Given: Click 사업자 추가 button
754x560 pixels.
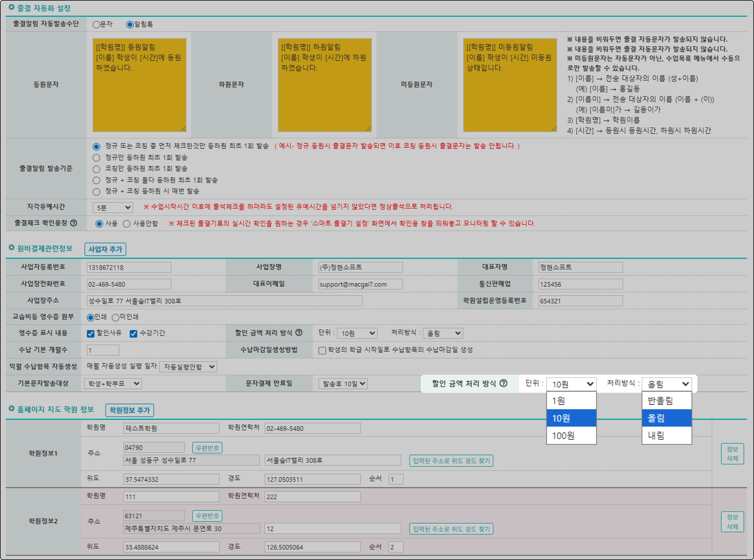Looking at the screenshot, I should (105, 249).
